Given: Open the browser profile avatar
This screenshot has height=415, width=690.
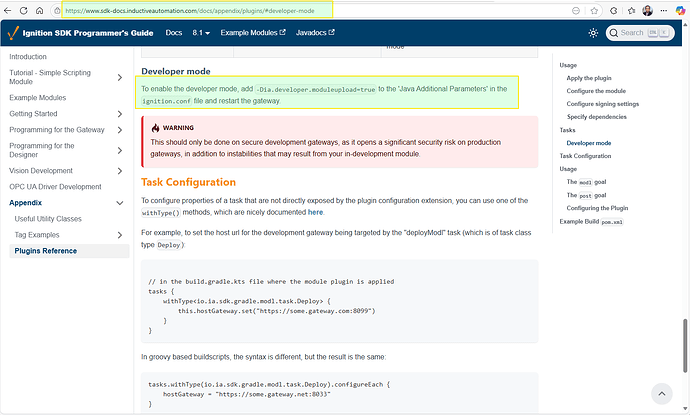Looking at the screenshot, I should point(647,11).
